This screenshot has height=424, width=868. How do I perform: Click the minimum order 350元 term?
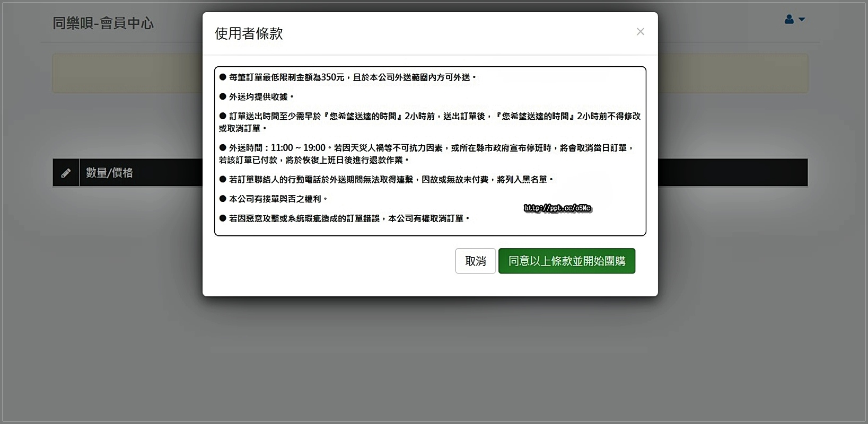coord(347,77)
